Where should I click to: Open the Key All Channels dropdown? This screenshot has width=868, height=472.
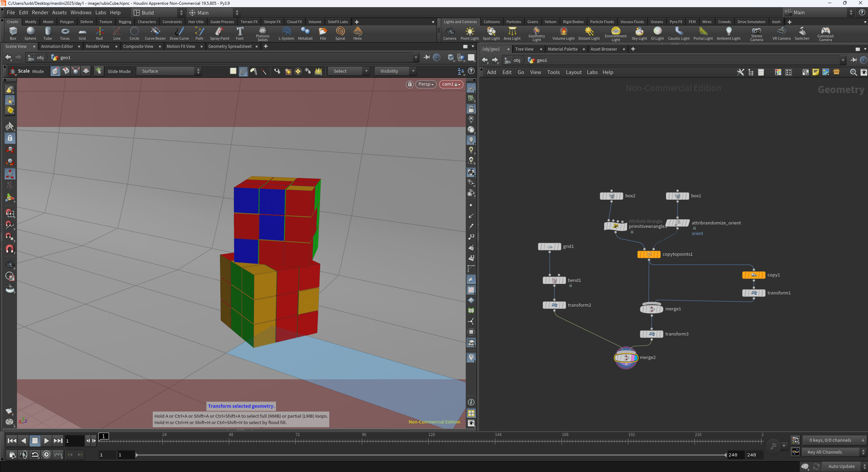pyautogui.click(x=833, y=452)
